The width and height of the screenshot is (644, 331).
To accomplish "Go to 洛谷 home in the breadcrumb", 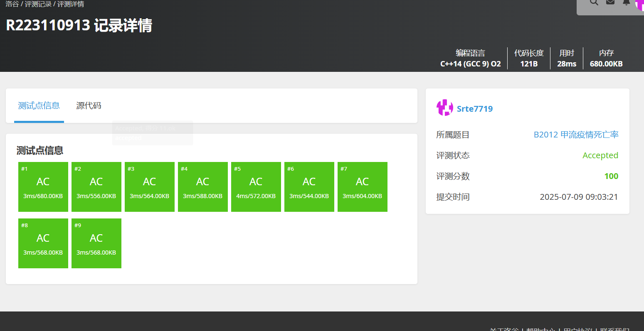I will coord(12,4).
